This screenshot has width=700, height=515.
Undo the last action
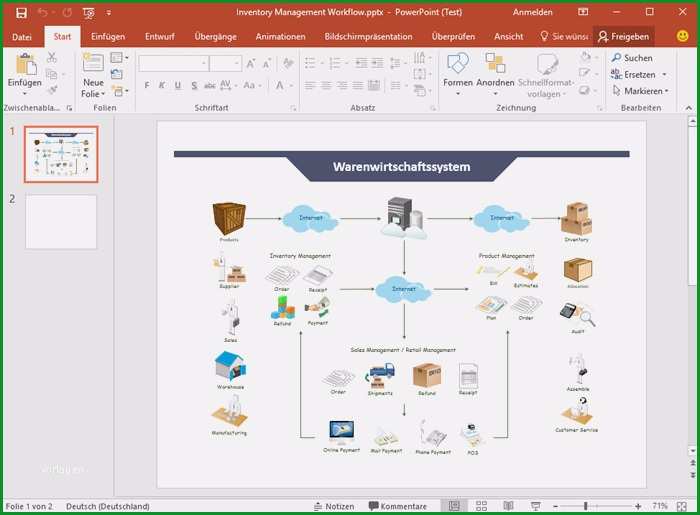pos(42,13)
